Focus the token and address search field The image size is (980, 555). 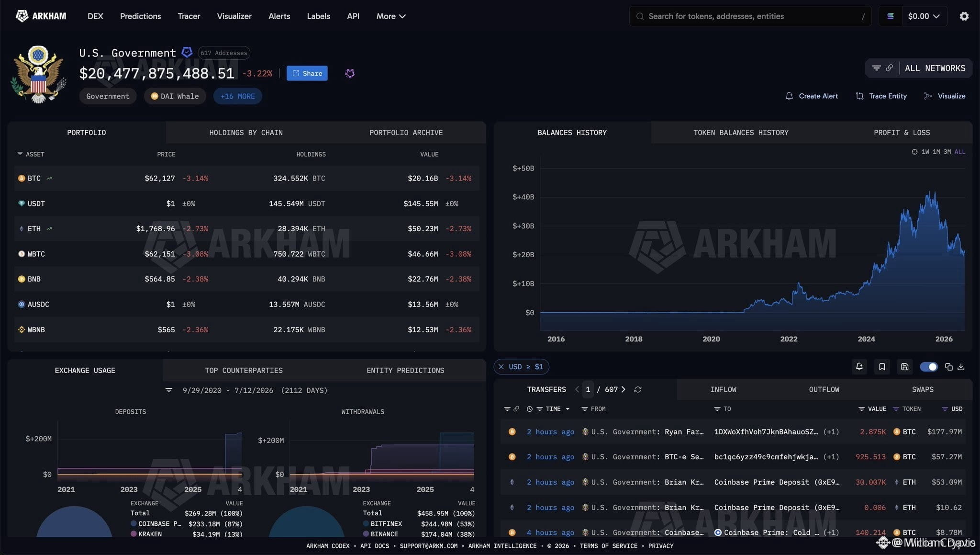pyautogui.click(x=750, y=16)
